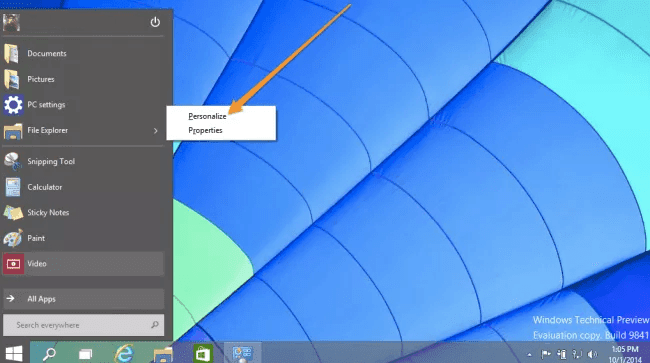Image resolution: width=650 pixels, height=363 pixels.
Task: Expand the File Explorer jump list arrow
Action: [155, 131]
